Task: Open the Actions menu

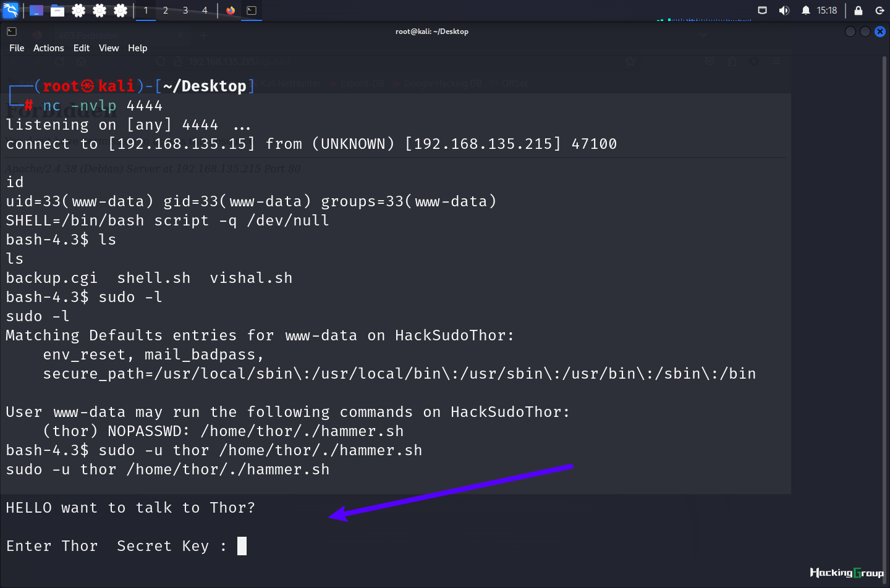Action: (x=49, y=48)
